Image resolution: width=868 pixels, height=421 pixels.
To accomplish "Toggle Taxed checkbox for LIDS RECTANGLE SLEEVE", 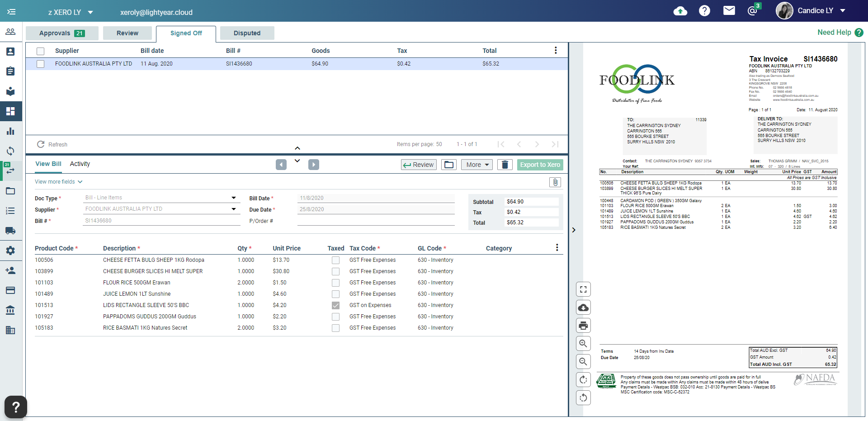I will (x=335, y=305).
